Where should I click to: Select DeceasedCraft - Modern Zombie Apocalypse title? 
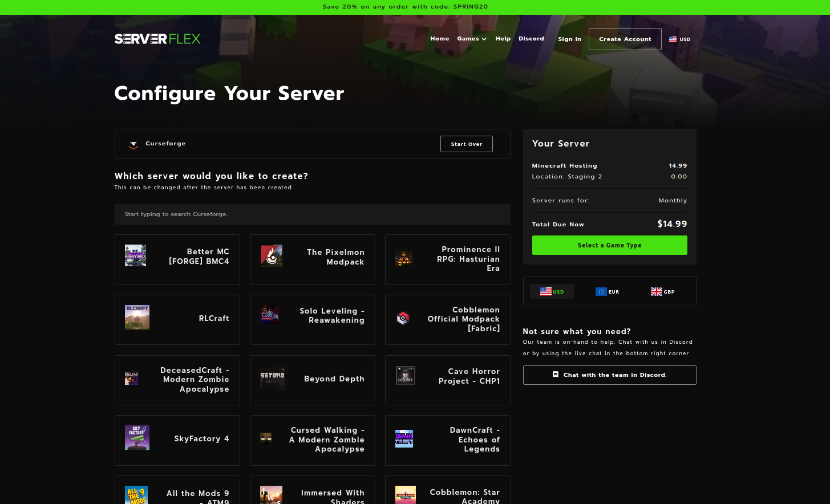click(x=195, y=380)
